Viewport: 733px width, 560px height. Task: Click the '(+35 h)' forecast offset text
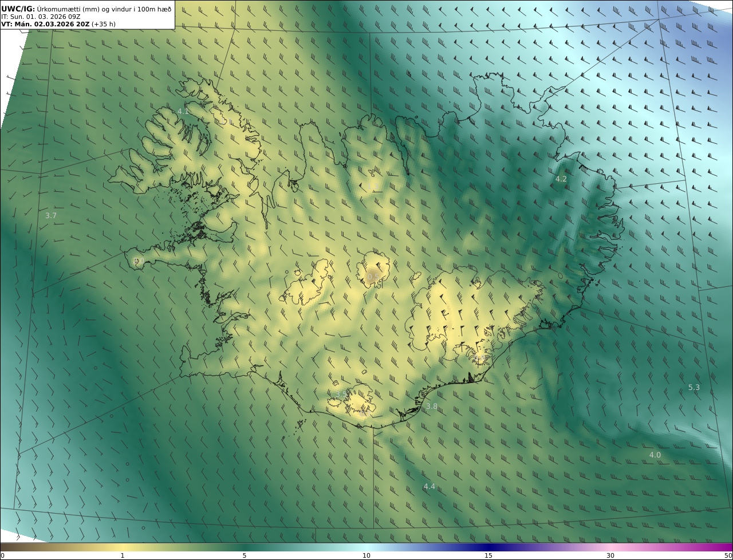104,25
